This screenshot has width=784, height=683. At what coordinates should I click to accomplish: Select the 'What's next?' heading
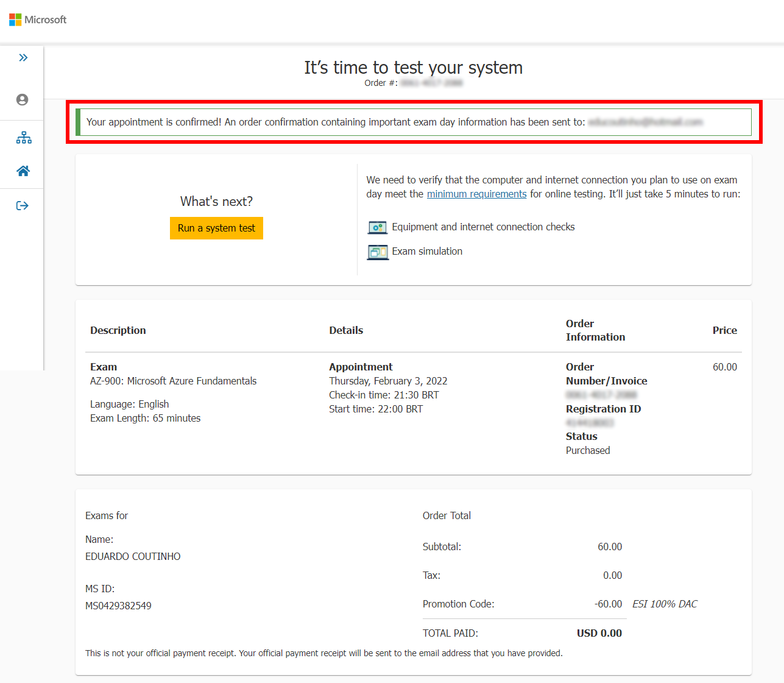pos(216,202)
